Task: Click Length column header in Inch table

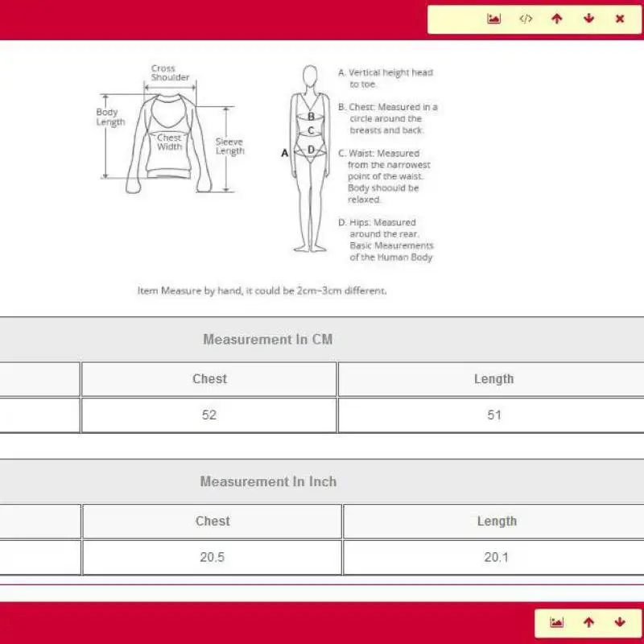Action: coord(494,521)
